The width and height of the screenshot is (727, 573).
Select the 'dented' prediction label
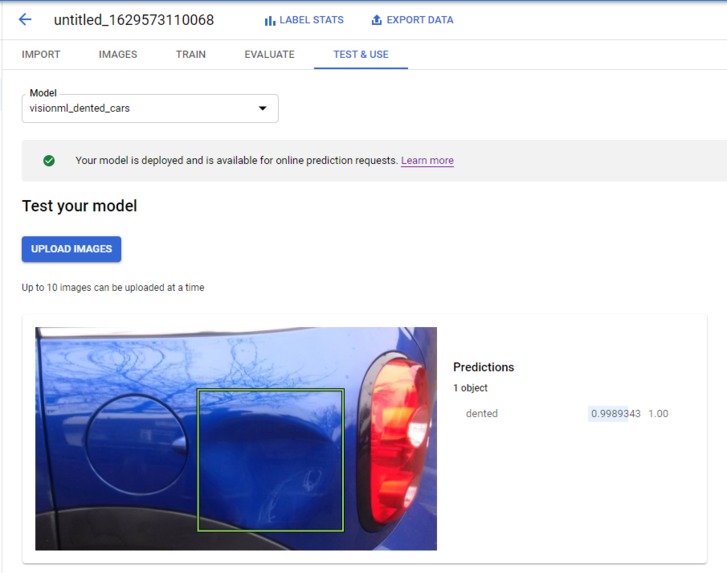[x=482, y=414]
